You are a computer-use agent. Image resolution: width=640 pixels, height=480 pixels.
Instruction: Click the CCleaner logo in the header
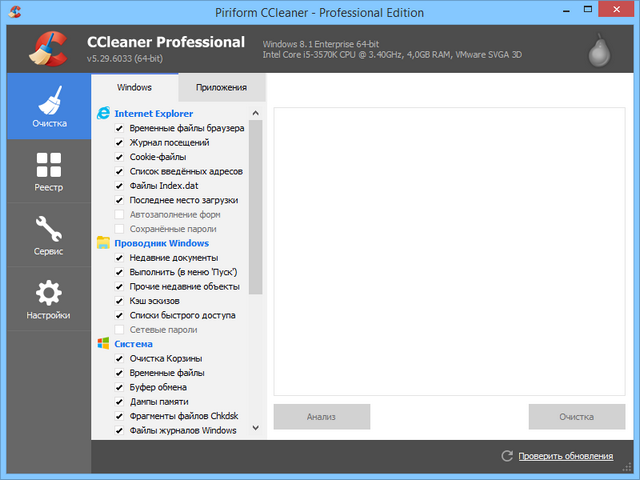[48, 49]
